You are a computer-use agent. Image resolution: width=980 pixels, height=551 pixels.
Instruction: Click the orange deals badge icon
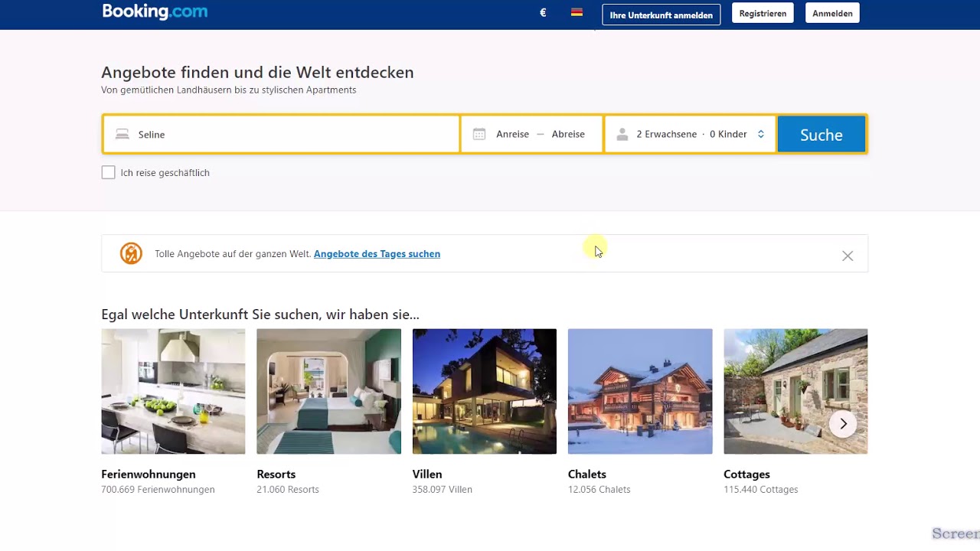[131, 253]
